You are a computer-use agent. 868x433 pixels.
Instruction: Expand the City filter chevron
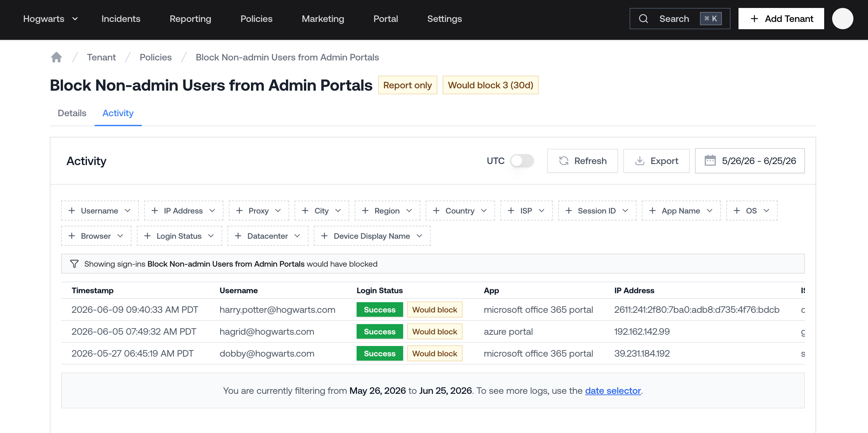(338, 211)
